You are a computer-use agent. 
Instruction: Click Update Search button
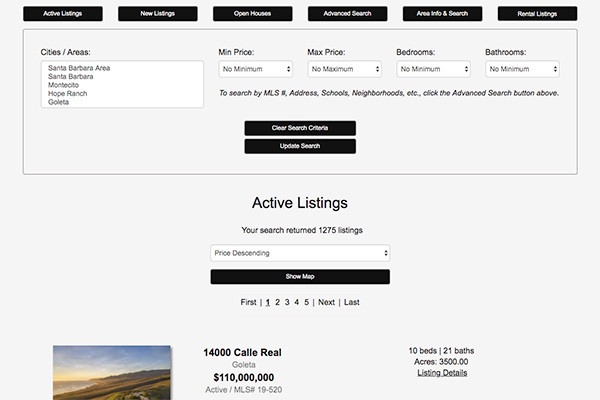click(x=300, y=146)
